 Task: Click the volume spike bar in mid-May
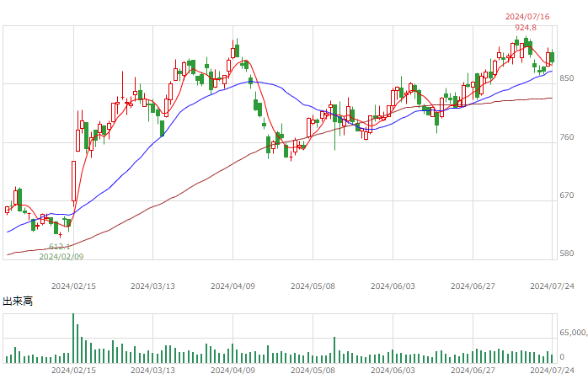click(334, 350)
